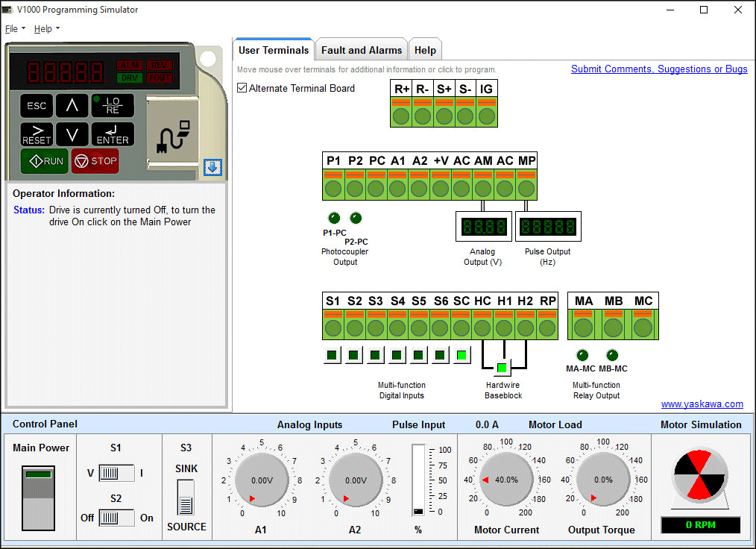Open the Help menu
Image resolution: width=756 pixels, height=549 pixels.
point(42,28)
